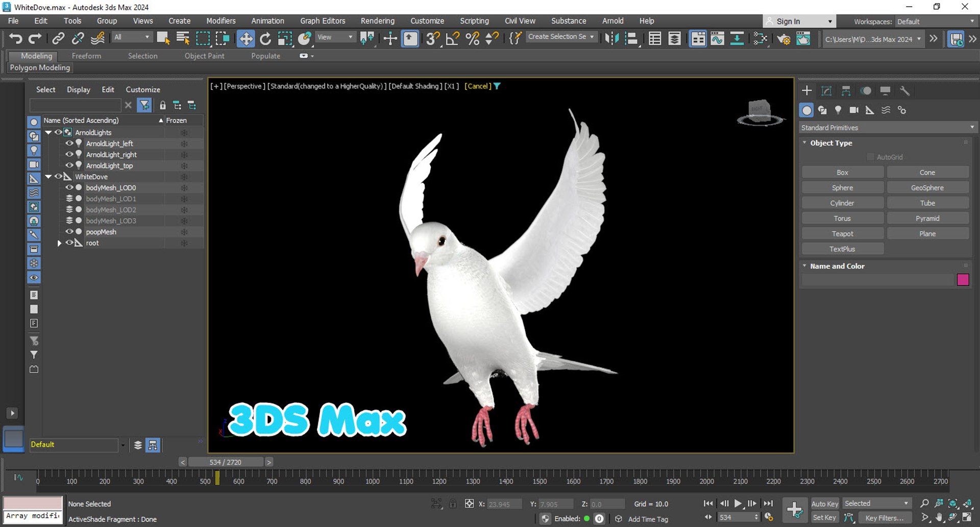Show the hidden bodyMesh_LOD1 object
Image resolution: width=980 pixels, height=527 pixels.
coord(69,199)
